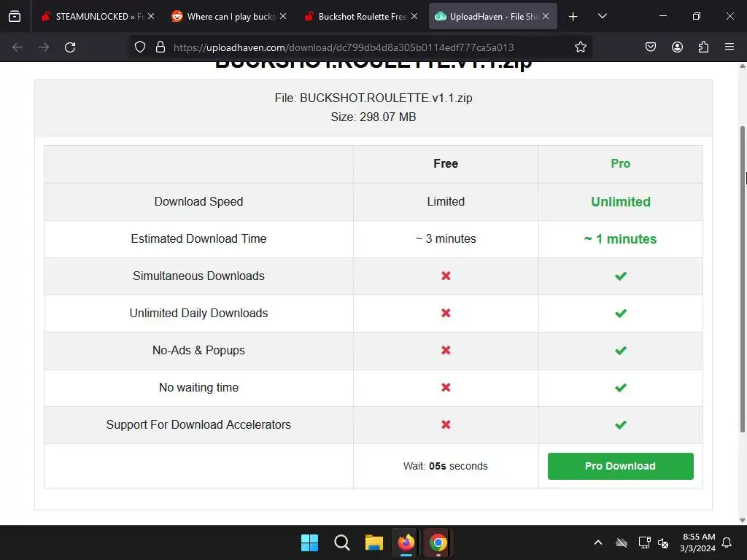This screenshot has height=560, width=747.
Task: Open Windows taskbar Search
Action: 341,542
